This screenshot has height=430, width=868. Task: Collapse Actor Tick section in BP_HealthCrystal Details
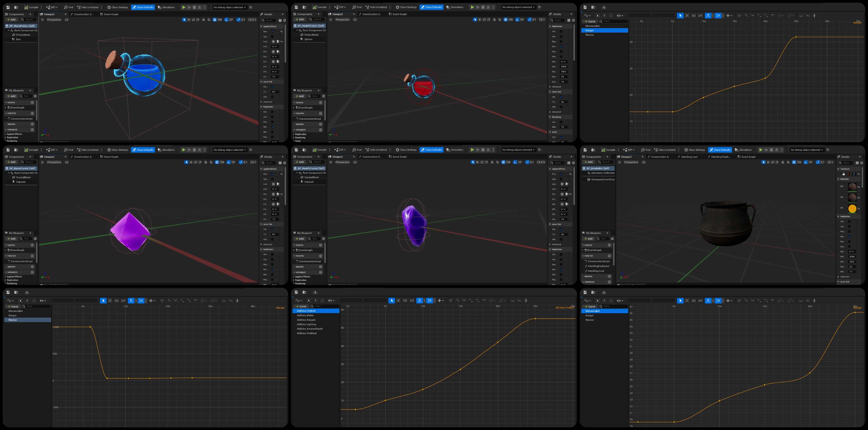click(550, 224)
